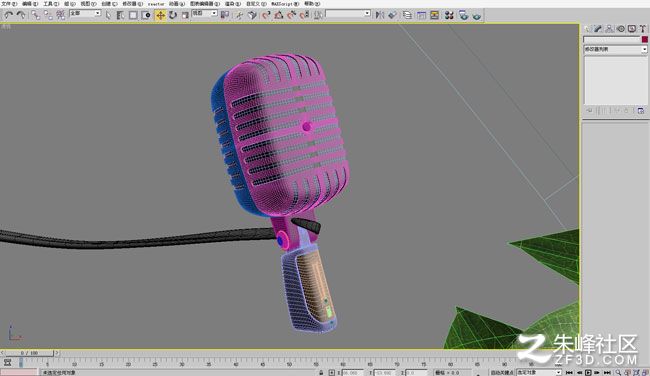Open the File menu
The width and height of the screenshot is (650, 376).
tap(8, 3)
